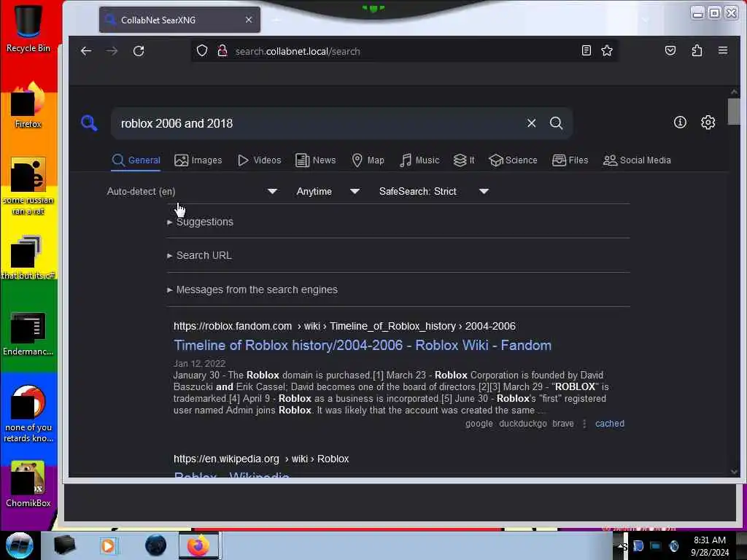This screenshot has height=560, width=747.
Task: Click the page vertical scrollbar thumb
Action: pos(734,111)
